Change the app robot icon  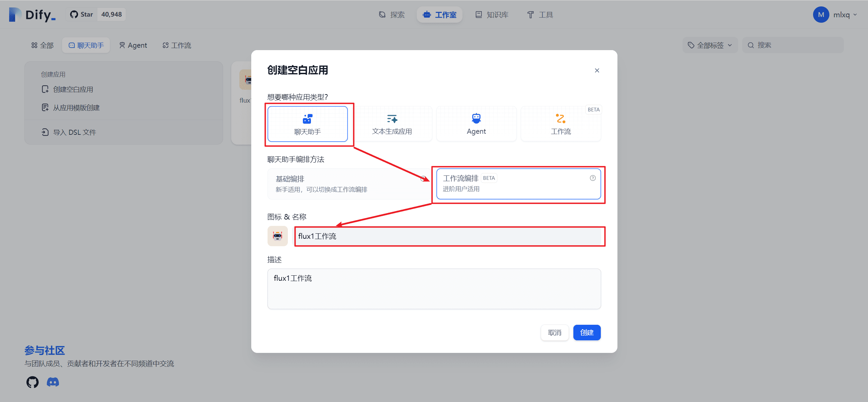tap(278, 236)
